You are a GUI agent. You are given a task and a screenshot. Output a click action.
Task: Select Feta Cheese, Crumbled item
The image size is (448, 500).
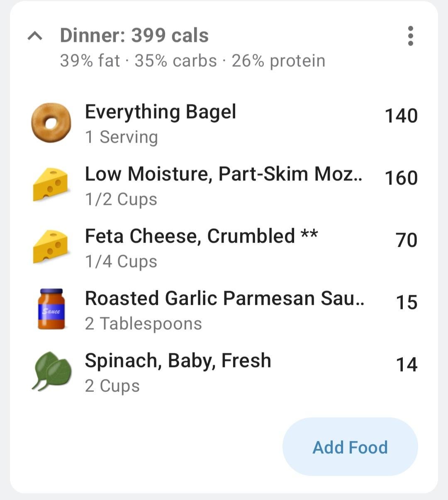[201, 236]
